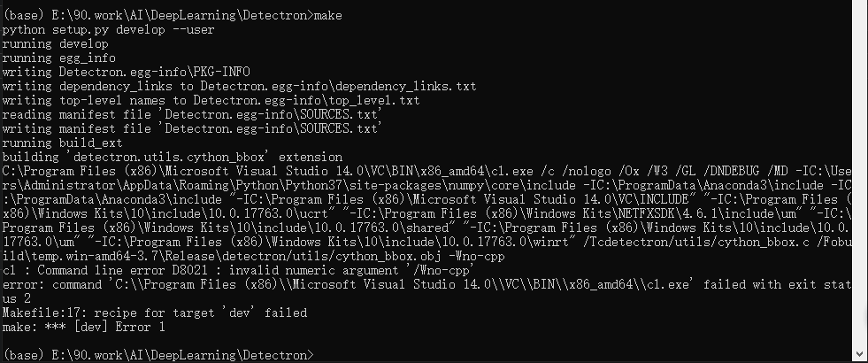
Task: Click the 'running egg_info' output line
Action: pyautogui.click(x=58, y=58)
